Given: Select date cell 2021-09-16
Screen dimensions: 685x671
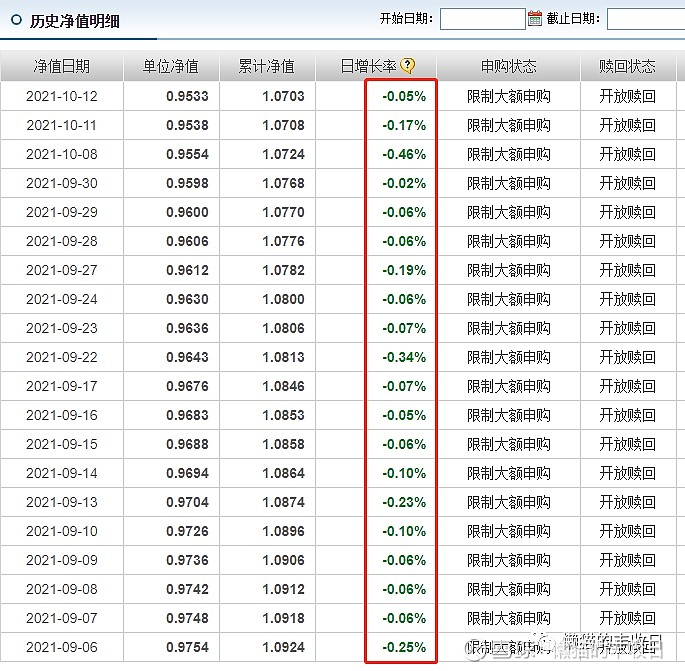Looking at the screenshot, I should [62, 415].
